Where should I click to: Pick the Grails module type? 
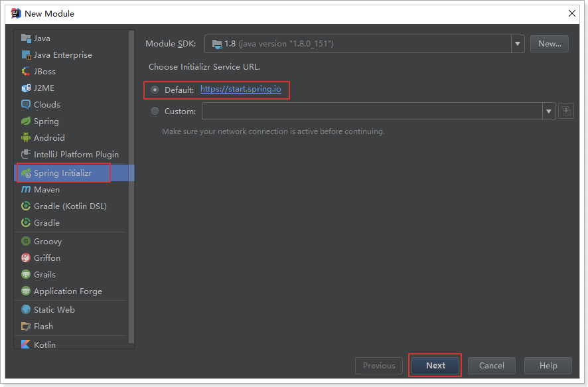(43, 274)
